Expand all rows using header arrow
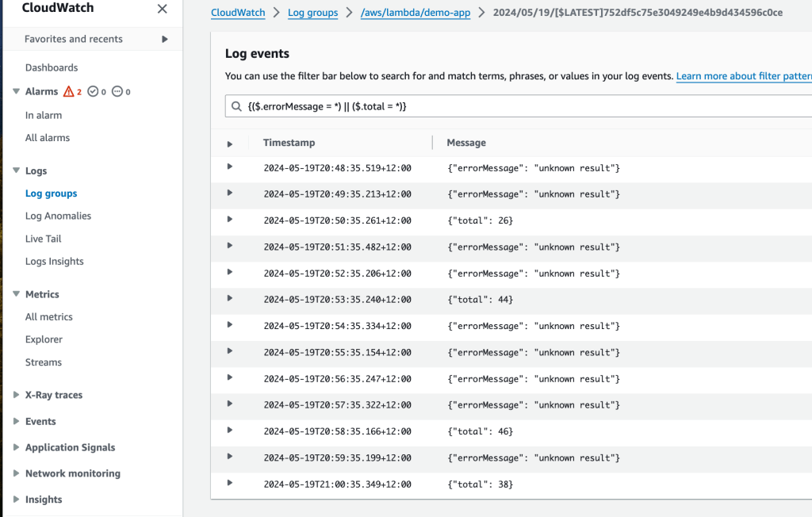This screenshot has height=517, width=812. point(230,144)
